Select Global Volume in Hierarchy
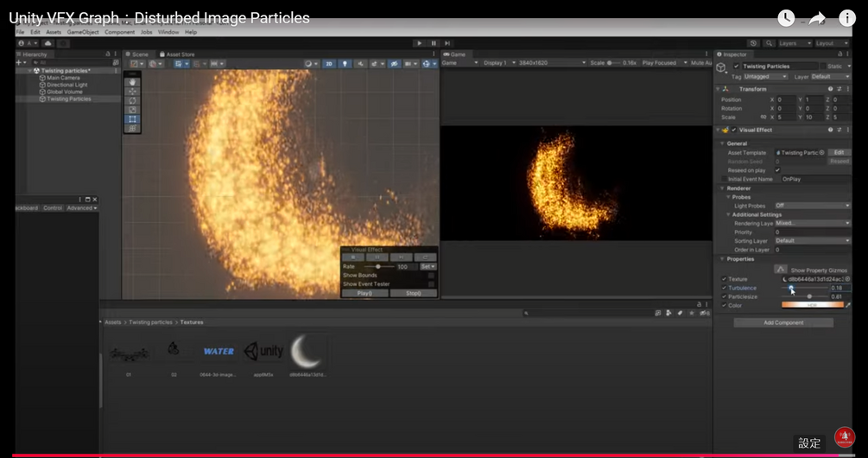Image resolution: width=868 pixels, height=458 pixels. click(64, 92)
